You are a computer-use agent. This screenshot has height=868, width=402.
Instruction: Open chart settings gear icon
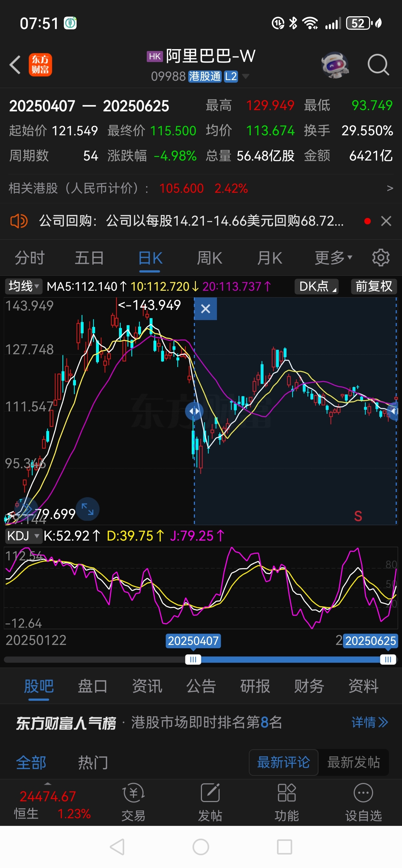tap(381, 258)
